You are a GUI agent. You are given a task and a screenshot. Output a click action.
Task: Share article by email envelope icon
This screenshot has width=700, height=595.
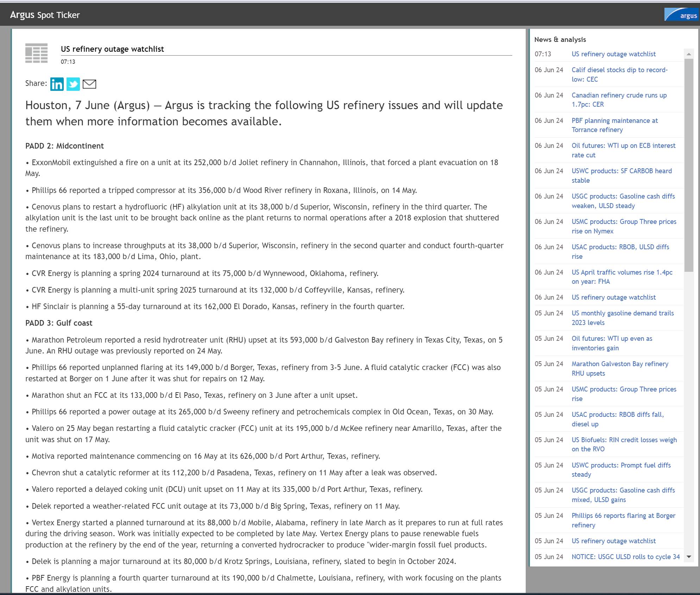[x=89, y=84]
